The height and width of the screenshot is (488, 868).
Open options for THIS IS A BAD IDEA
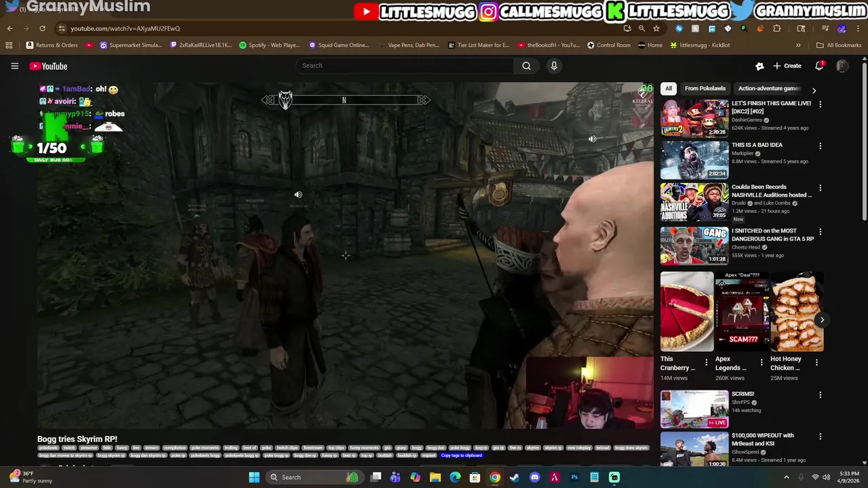(x=820, y=146)
